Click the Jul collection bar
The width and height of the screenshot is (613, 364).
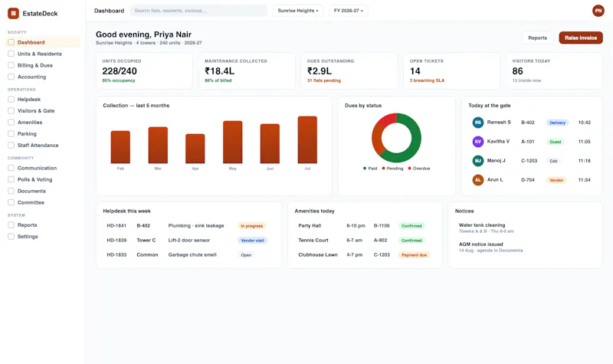tap(307, 139)
